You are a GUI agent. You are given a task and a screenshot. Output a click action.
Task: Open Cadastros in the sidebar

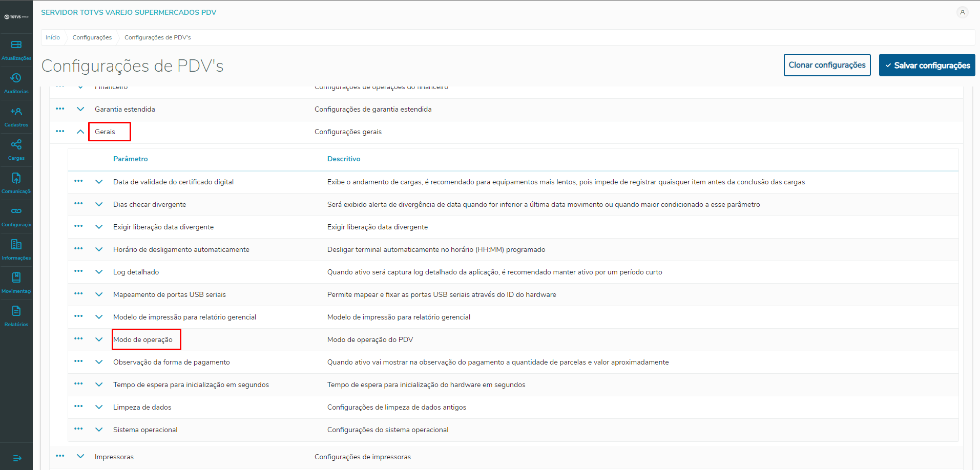(x=16, y=117)
